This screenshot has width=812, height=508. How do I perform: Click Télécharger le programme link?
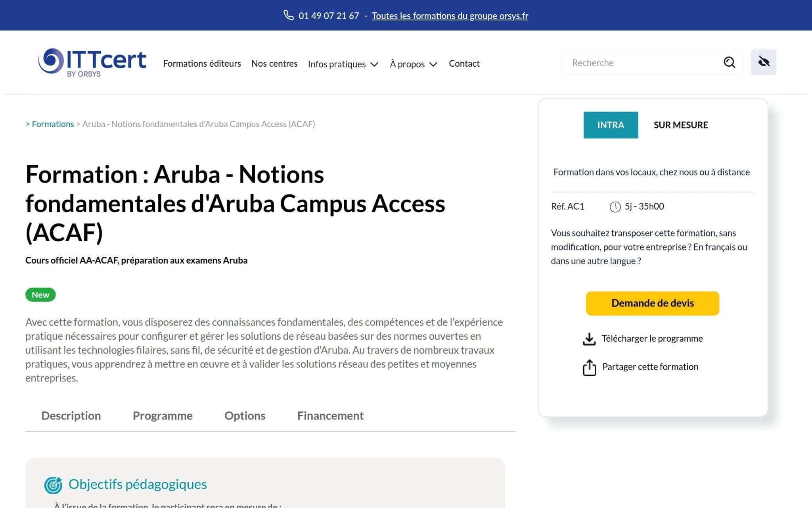tap(652, 339)
